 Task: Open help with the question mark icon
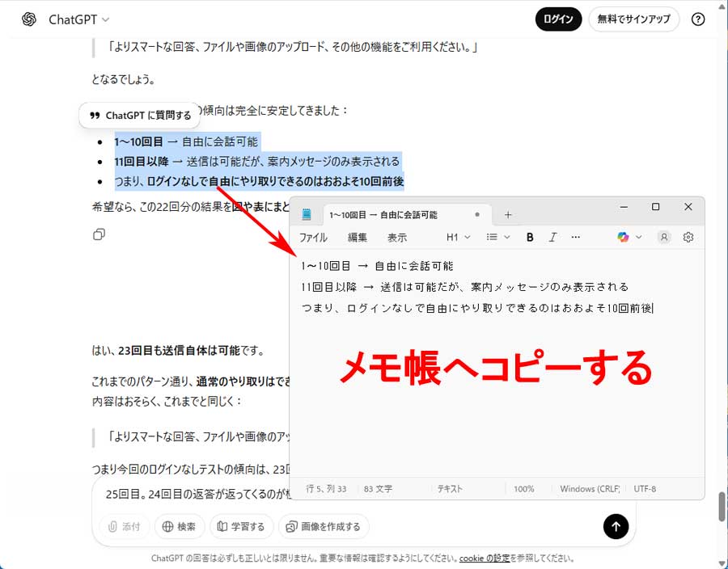(x=698, y=19)
